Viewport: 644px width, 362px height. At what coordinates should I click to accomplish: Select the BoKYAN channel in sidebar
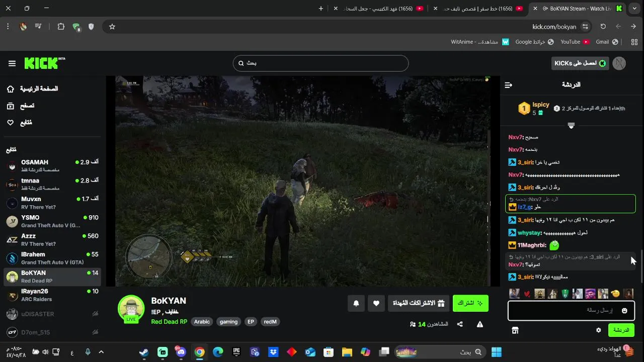[52, 277]
